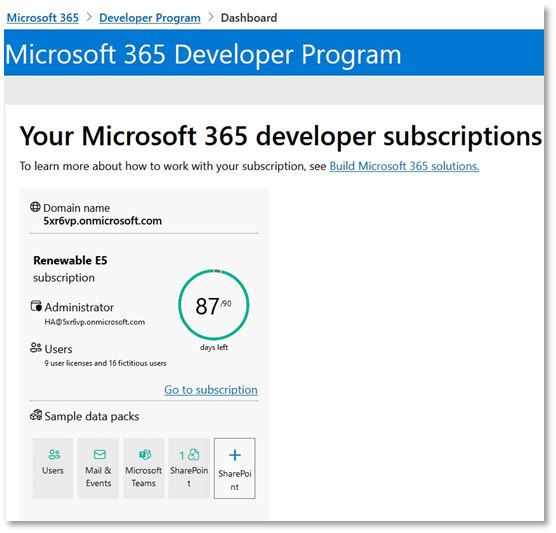This screenshot has height=533, width=556.
Task: Click the globe icon beside Domain name
Action: (35, 207)
